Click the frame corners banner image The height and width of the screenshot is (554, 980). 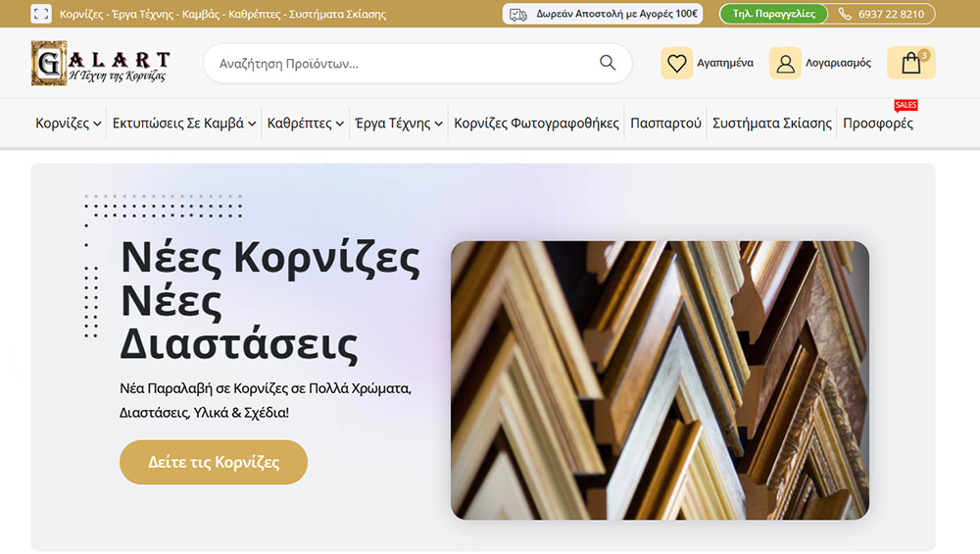(660, 380)
